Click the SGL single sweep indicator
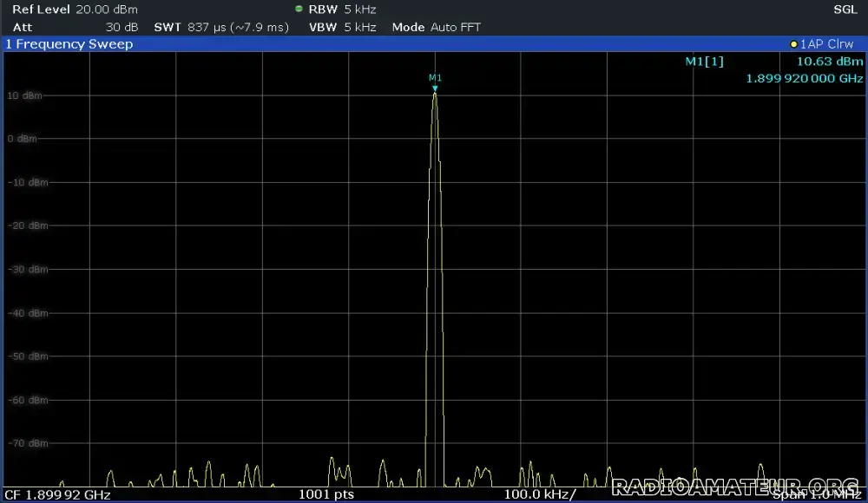 845,10
